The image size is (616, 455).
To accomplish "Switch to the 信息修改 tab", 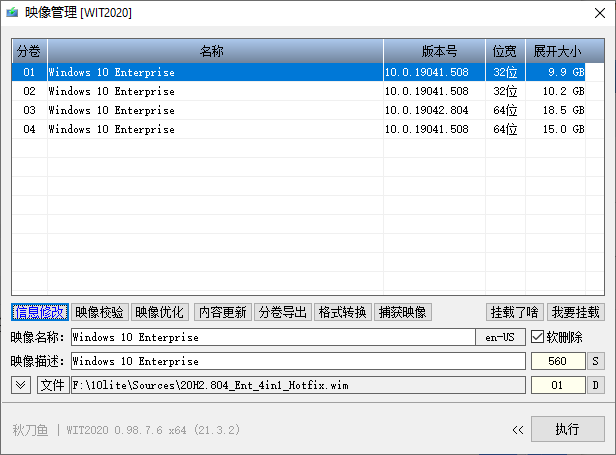I will [40, 312].
